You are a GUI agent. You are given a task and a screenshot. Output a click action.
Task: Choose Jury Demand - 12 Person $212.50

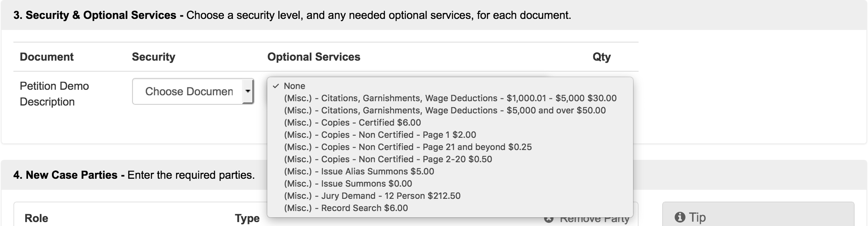[450, 196]
